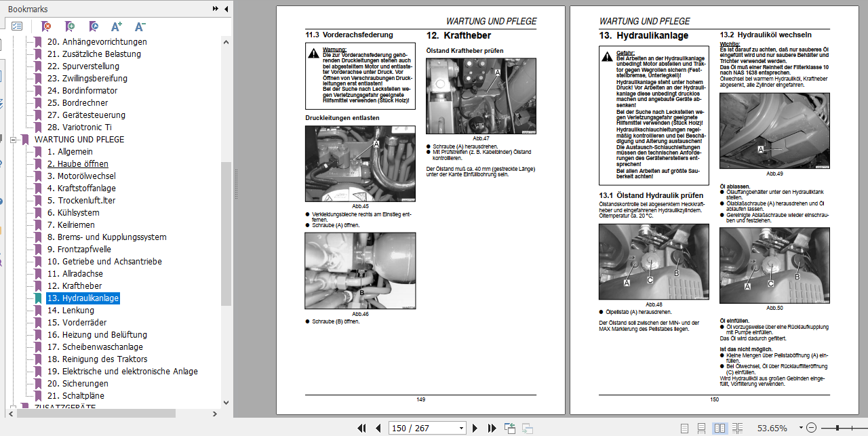Set bookmark destination using the blue-arrow bookmark icon
The image size is (868, 436).
point(94,26)
